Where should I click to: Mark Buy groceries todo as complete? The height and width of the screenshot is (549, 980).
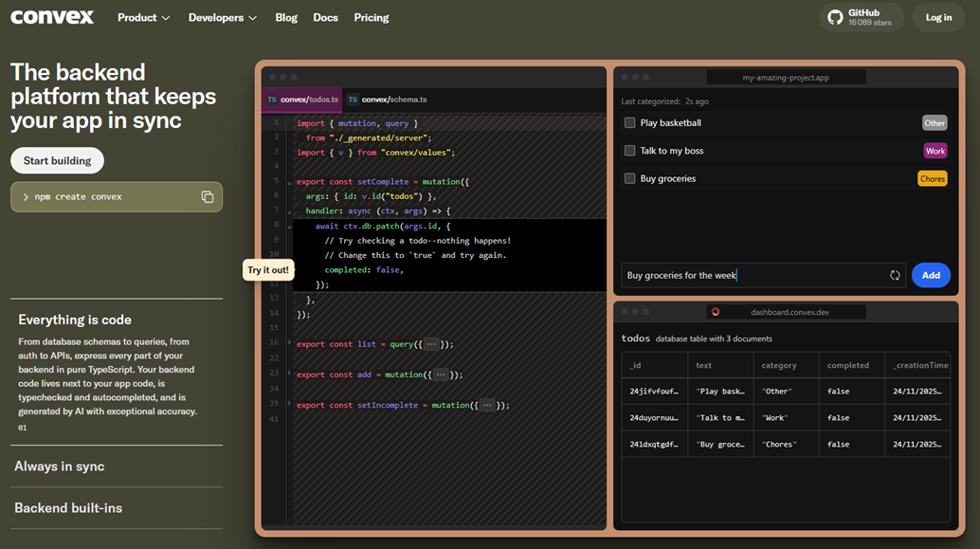[629, 178]
